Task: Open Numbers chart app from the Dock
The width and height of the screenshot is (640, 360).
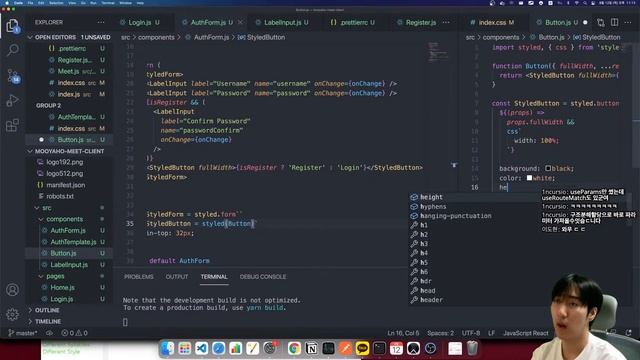Action: point(236,348)
